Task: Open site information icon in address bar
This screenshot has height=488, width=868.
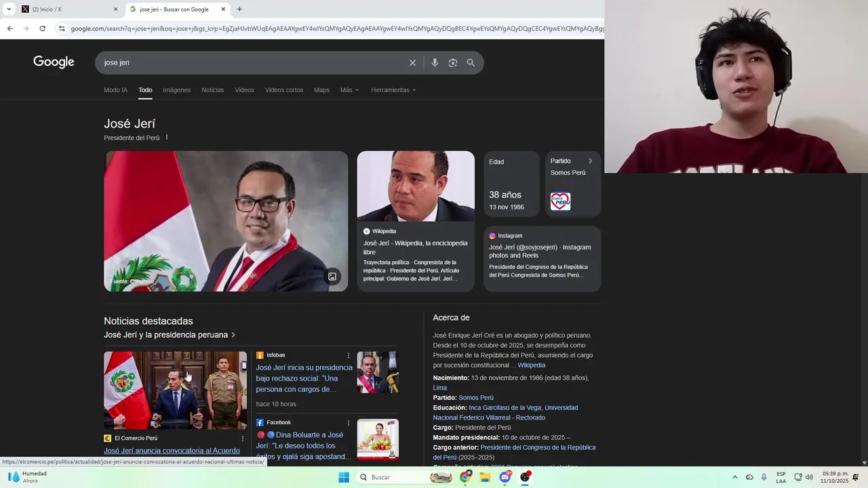Action: pos(62,28)
